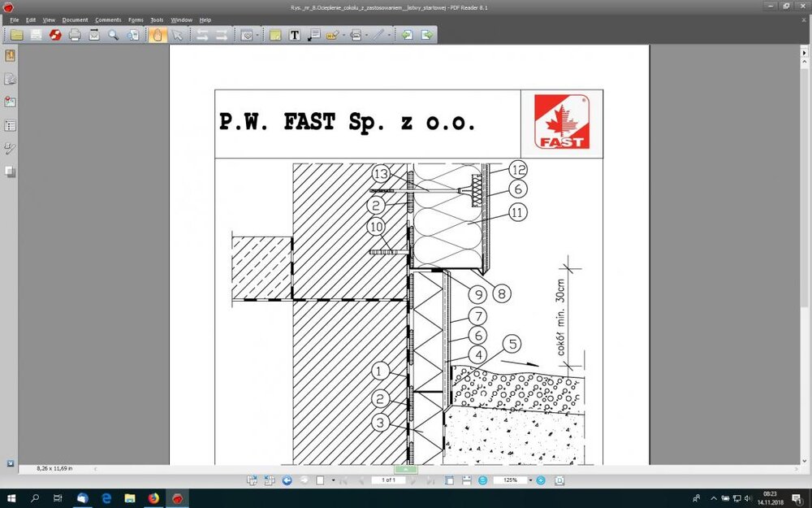Open the Bookmarks panel in sidebar

(11, 56)
